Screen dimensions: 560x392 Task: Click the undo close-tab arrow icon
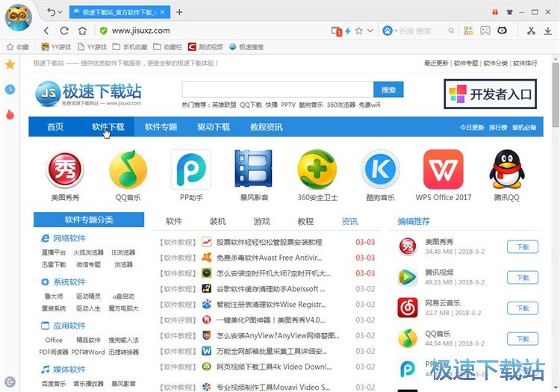tap(51, 12)
